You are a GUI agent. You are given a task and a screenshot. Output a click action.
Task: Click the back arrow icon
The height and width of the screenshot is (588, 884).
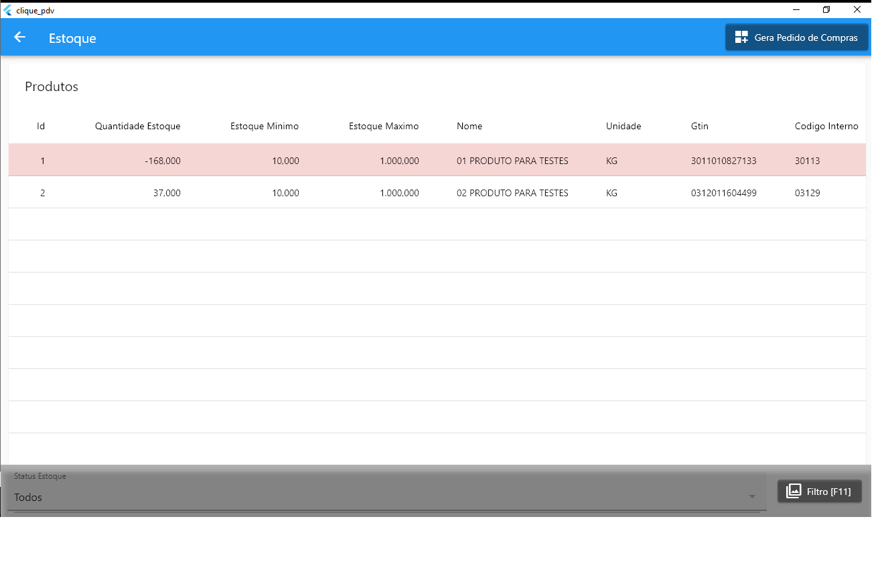(x=20, y=38)
